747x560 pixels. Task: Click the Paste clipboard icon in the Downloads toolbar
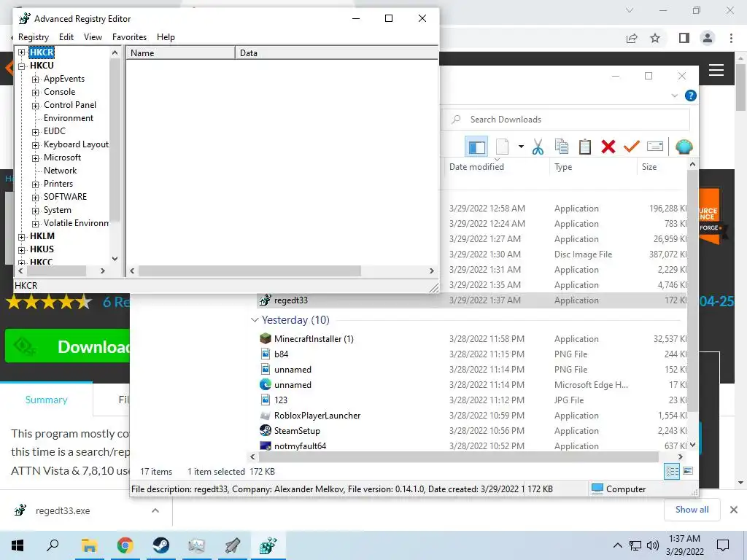coord(585,147)
